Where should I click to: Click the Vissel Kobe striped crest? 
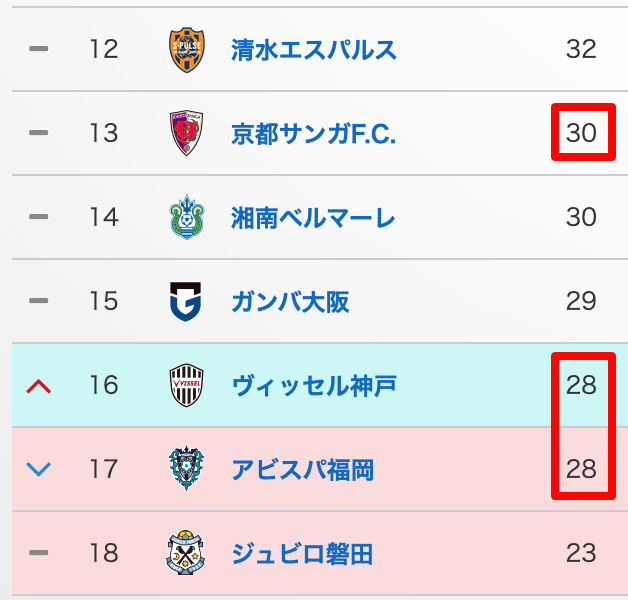(x=187, y=385)
